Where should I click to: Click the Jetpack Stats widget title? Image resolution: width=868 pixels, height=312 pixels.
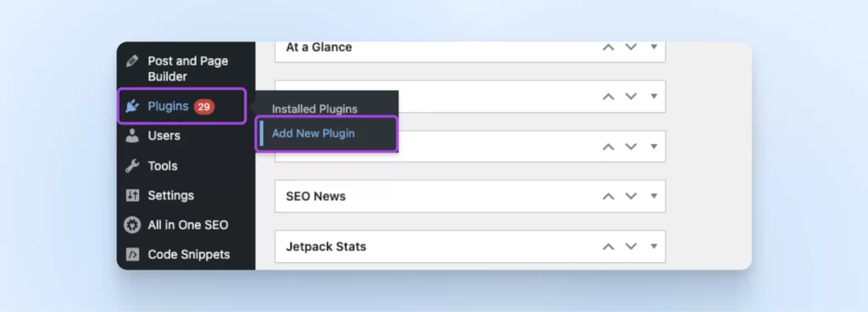326,247
